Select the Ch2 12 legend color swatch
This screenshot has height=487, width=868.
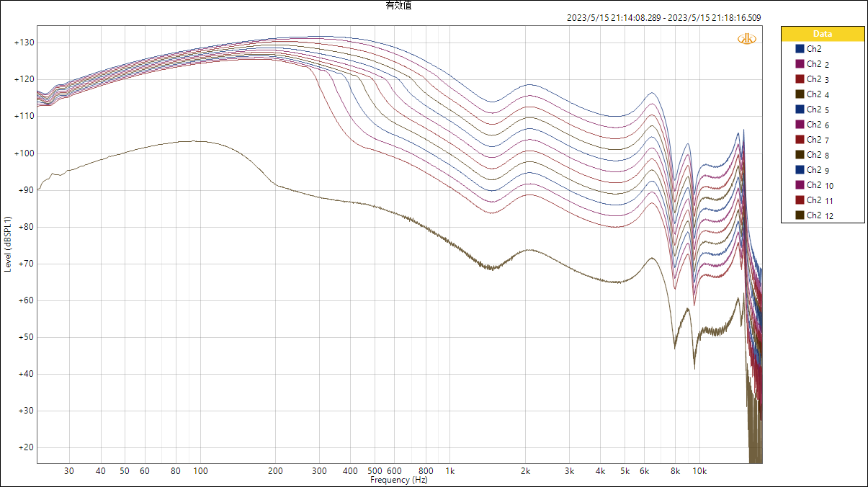click(x=800, y=215)
